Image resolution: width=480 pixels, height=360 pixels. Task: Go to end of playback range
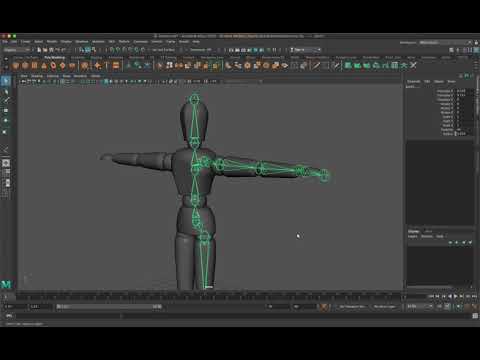click(x=474, y=296)
